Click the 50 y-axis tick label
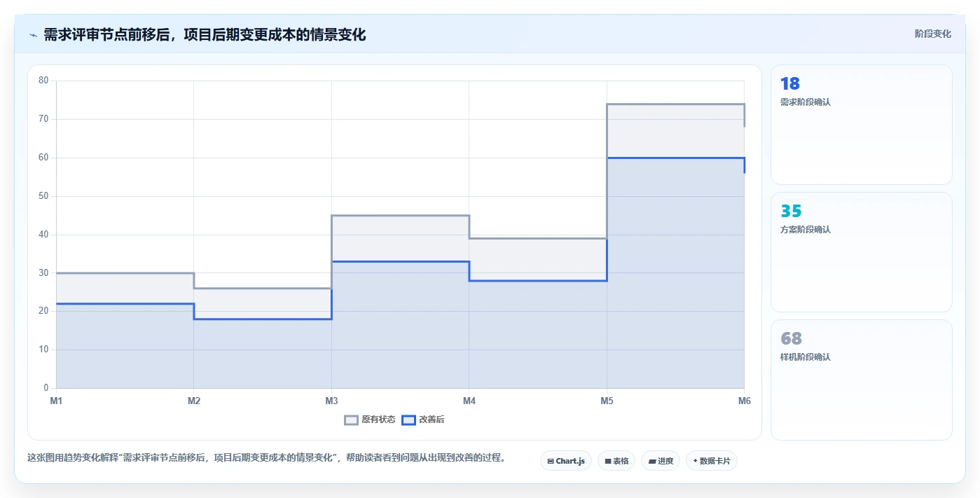 click(43, 196)
